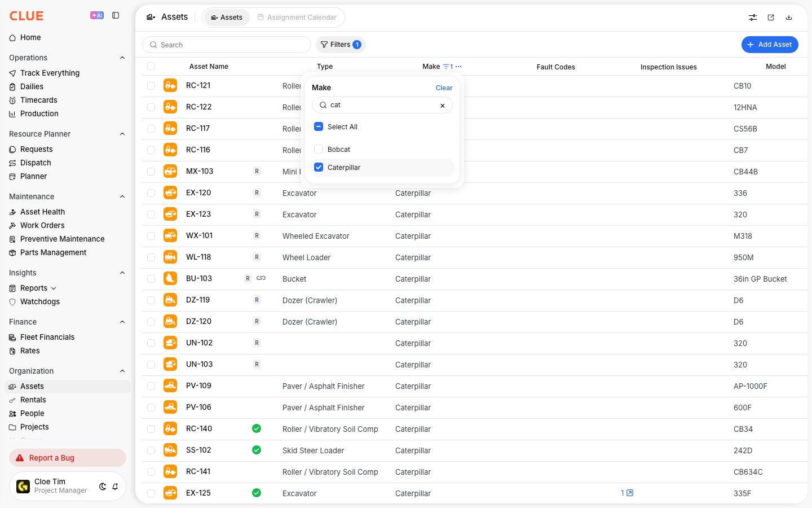Click the download export icon
Viewport: 812px width, 508px height.
[789, 17]
